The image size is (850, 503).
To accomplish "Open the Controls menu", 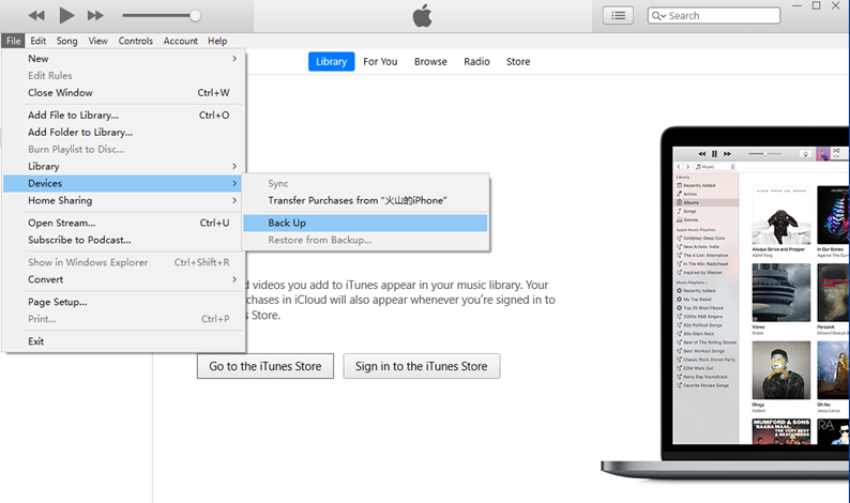I will (136, 41).
